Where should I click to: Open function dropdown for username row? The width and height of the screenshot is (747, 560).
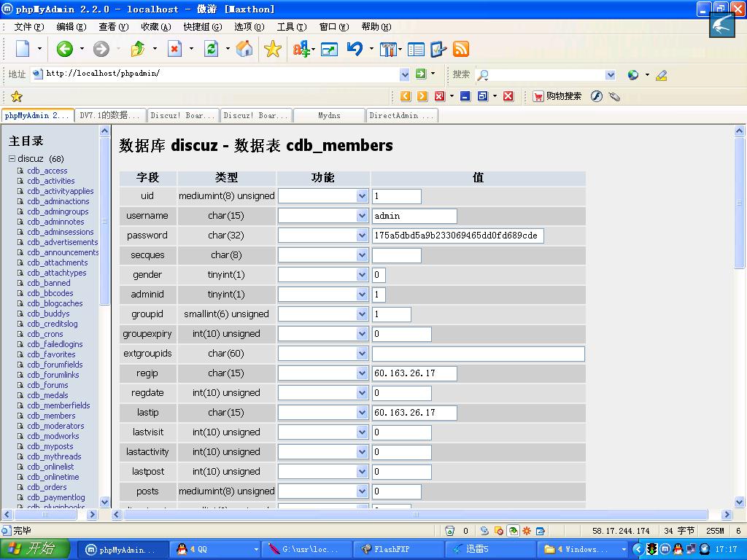[x=362, y=216]
